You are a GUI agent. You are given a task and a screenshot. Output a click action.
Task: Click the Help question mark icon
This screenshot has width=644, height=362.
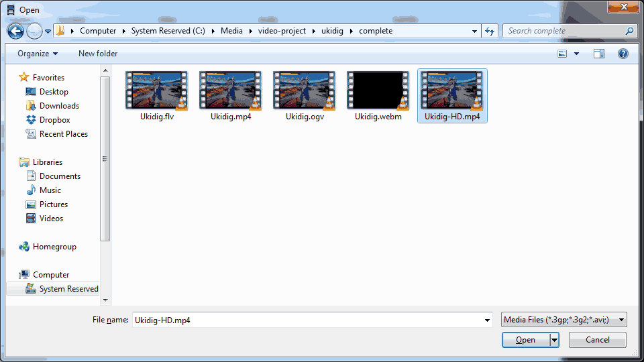[x=623, y=54]
